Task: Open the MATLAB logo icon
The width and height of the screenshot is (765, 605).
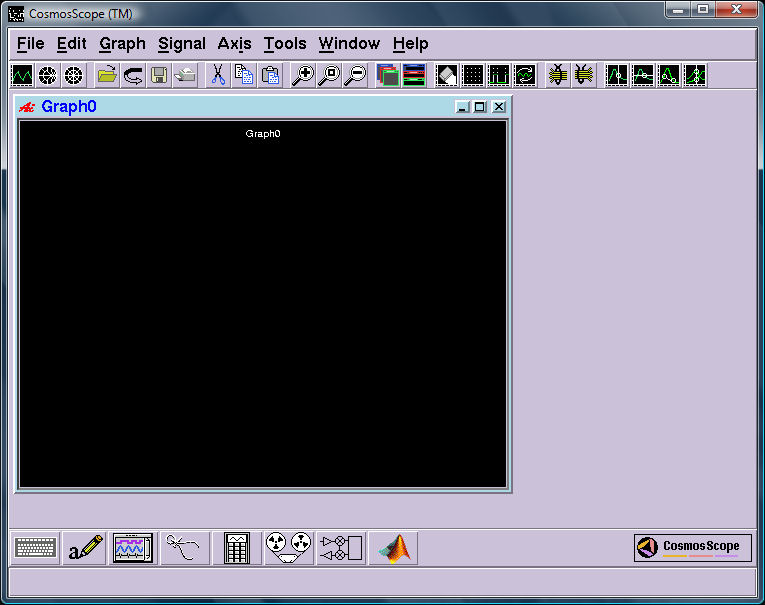Action: pos(394,548)
